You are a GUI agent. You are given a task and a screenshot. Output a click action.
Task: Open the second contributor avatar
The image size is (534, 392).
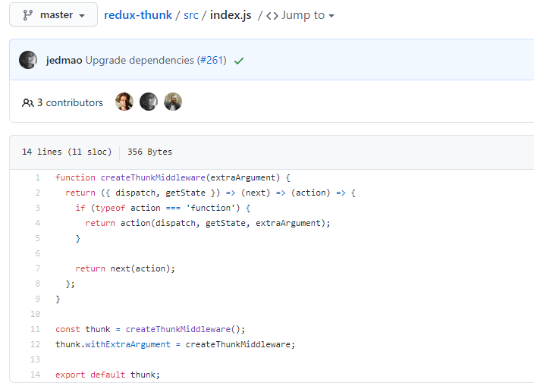coord(149,102)
